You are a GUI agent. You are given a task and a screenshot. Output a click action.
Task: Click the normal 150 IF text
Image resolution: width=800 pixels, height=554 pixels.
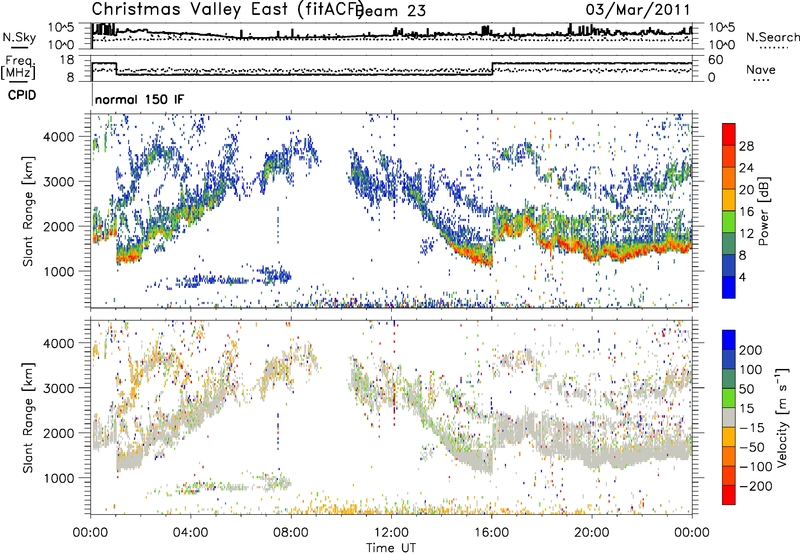click(x=139, y=99)
